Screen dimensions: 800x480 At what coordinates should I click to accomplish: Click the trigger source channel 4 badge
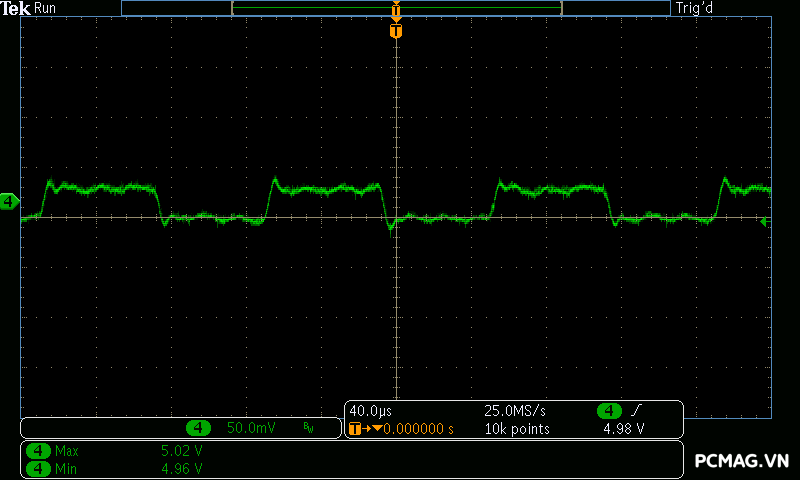(x=609, y=411)
